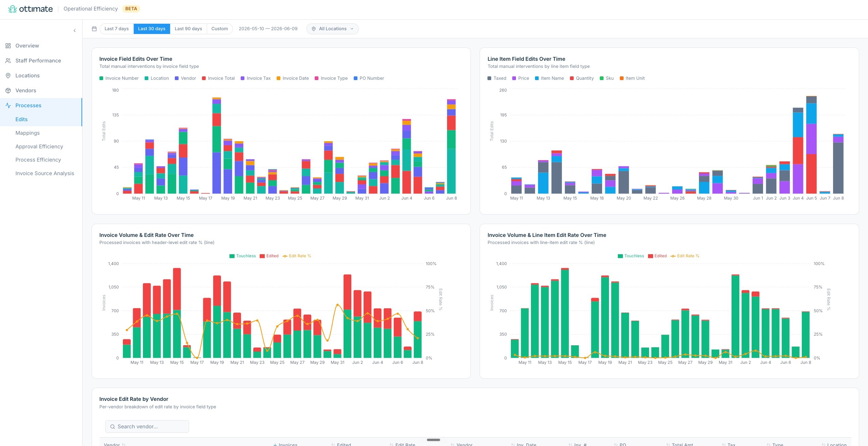
Task: Click the Vendors box icon
Action: point(8,91)
